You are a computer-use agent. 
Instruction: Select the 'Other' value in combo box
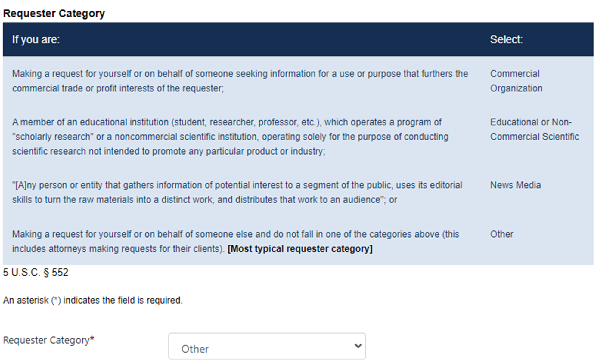coord(195,349)
